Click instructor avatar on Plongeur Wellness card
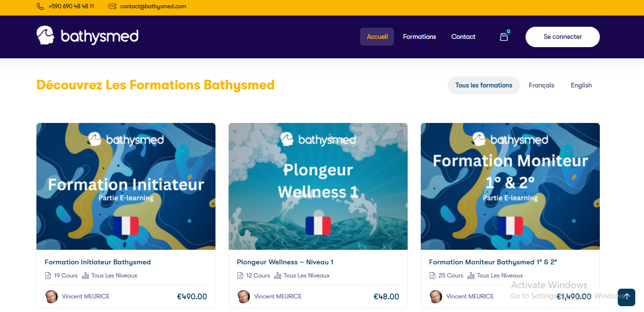Image resolution: width=644 pixels, height=312 pixels. coord(244,296)
